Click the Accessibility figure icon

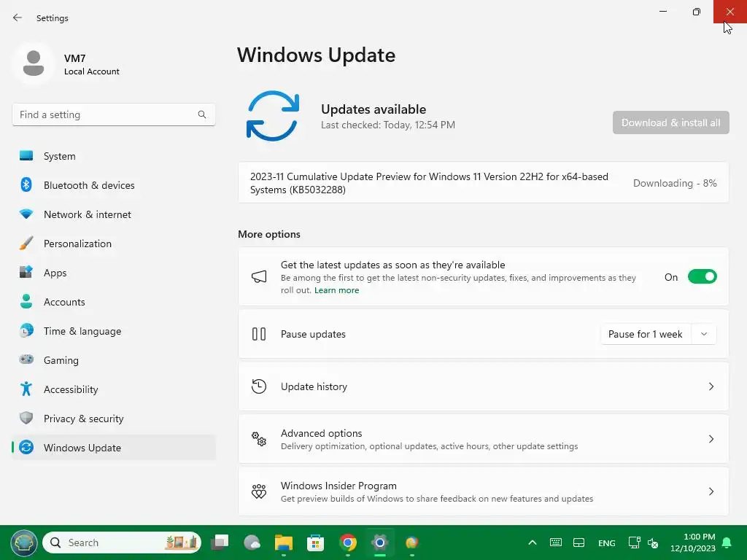[26, 389]
